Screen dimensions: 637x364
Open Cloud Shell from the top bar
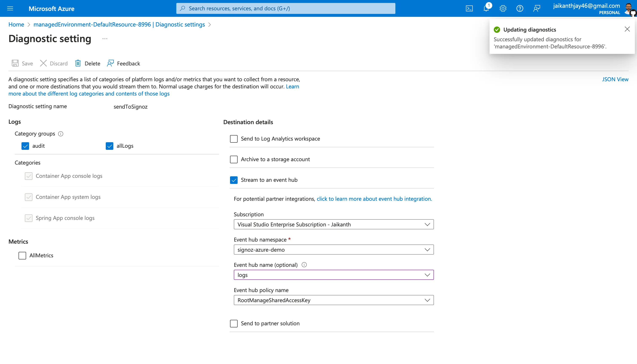469,8
